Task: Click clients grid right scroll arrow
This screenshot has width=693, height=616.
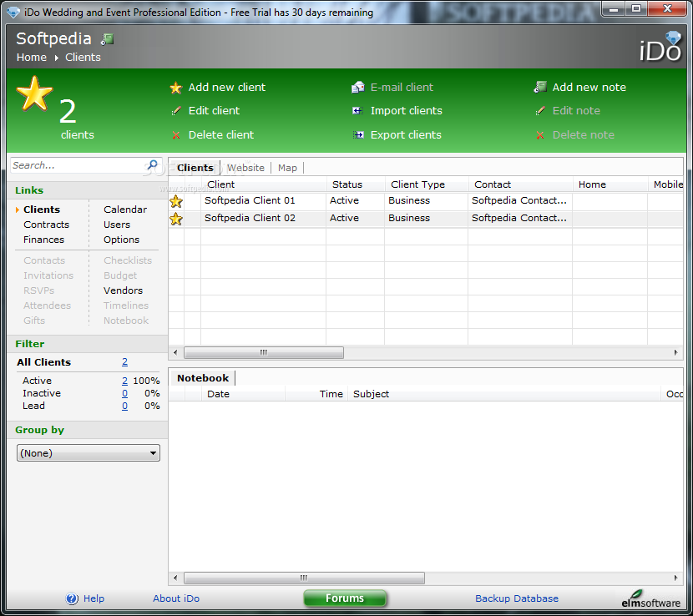Action: coord(675,352)
